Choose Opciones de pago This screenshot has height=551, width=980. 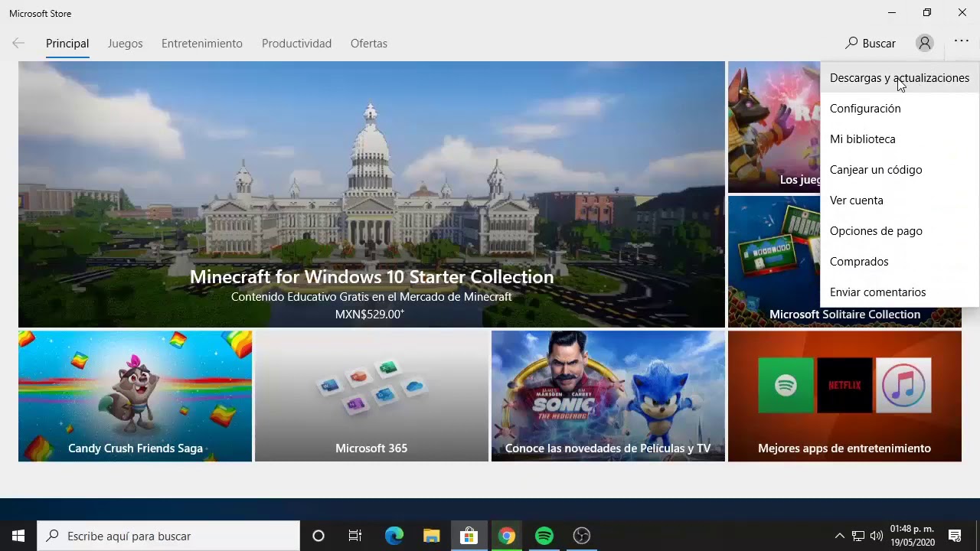tap(899, 231)
